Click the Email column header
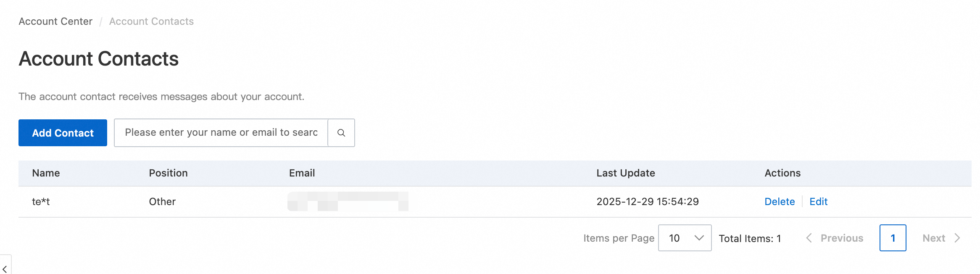980x274 pixels. pyautogui.click(x=302, y=173)
